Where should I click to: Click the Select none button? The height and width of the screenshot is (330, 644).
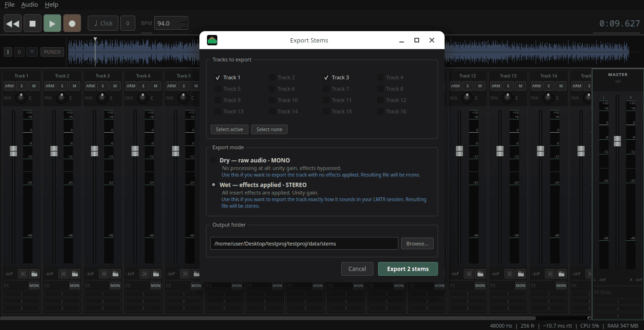269,129
